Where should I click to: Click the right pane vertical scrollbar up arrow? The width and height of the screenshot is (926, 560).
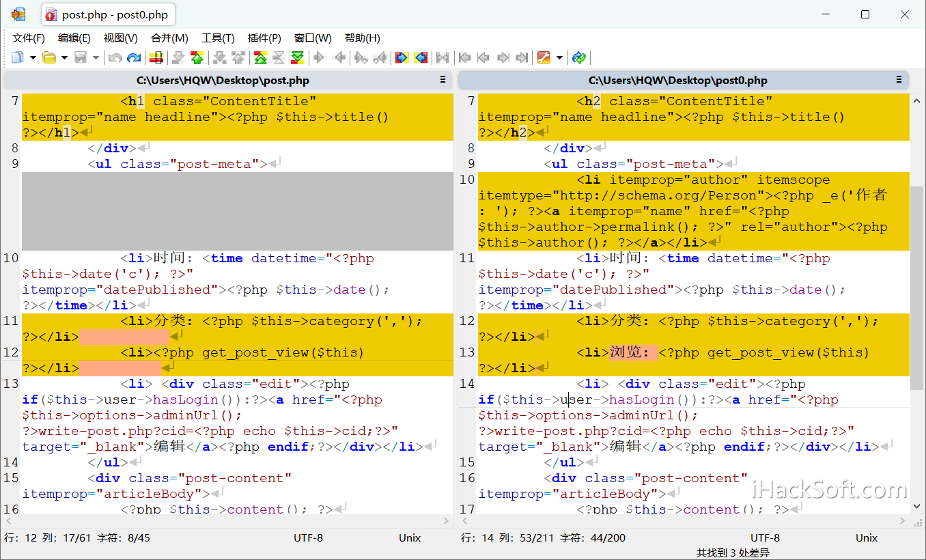[x=916, y=100]
